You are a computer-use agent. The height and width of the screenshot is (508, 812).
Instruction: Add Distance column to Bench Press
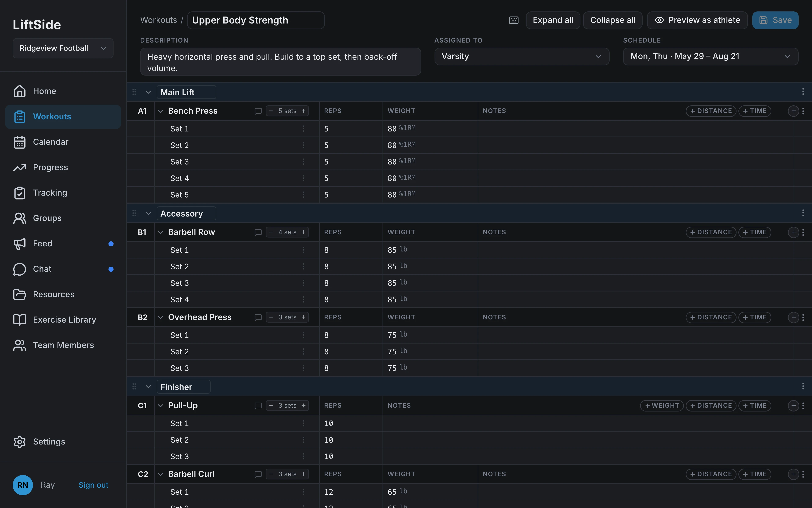(711, 111)
